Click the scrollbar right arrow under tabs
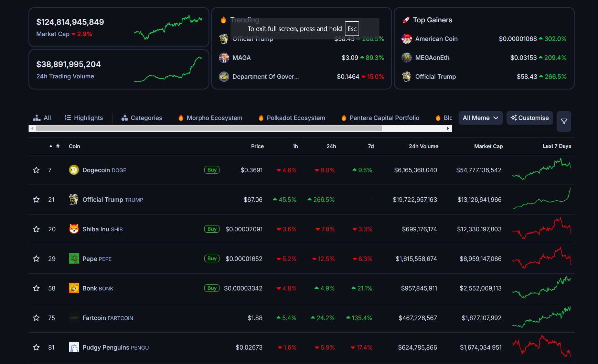The width and height of the screenshot is (598, 364). (x=448, y=128)
